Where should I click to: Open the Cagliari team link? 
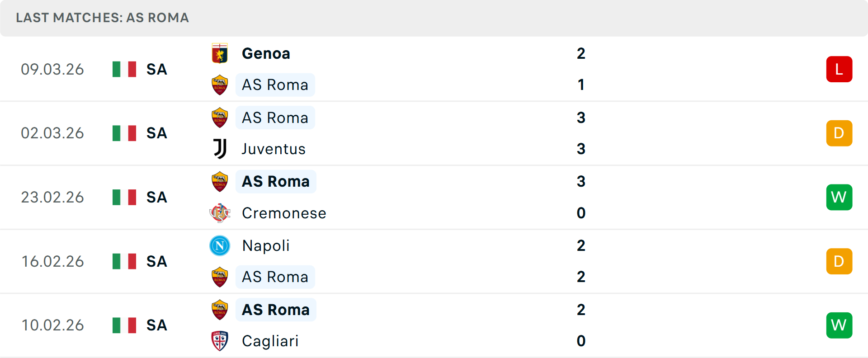(270, 341)
